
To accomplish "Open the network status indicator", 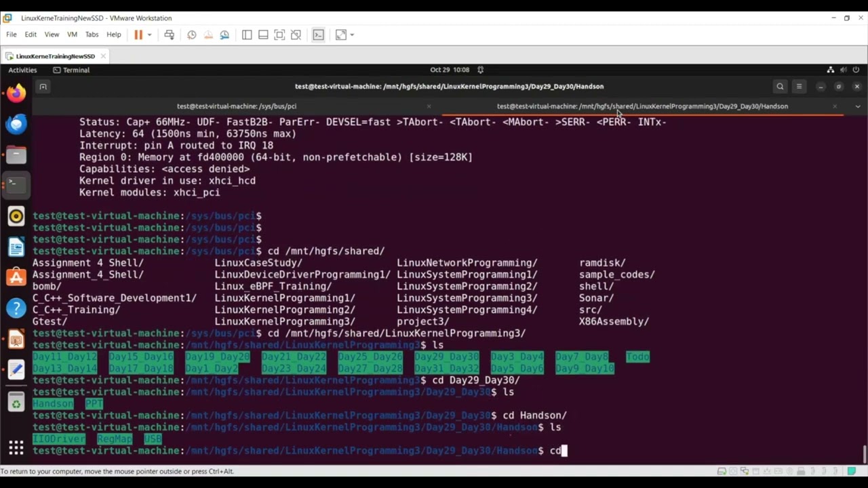I will (831, 70).
